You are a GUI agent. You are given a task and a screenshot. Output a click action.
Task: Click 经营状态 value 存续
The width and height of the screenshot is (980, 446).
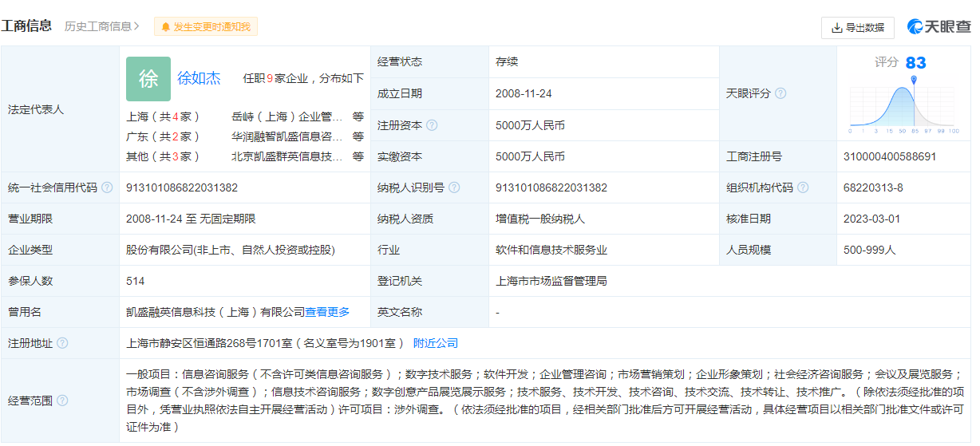pyautogui.click(x=507, y=61)
